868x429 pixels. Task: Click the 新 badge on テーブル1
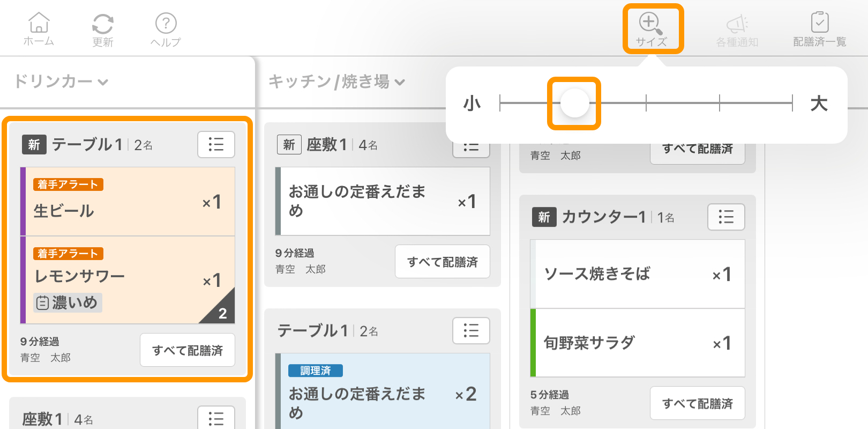[x=34, y=144]
